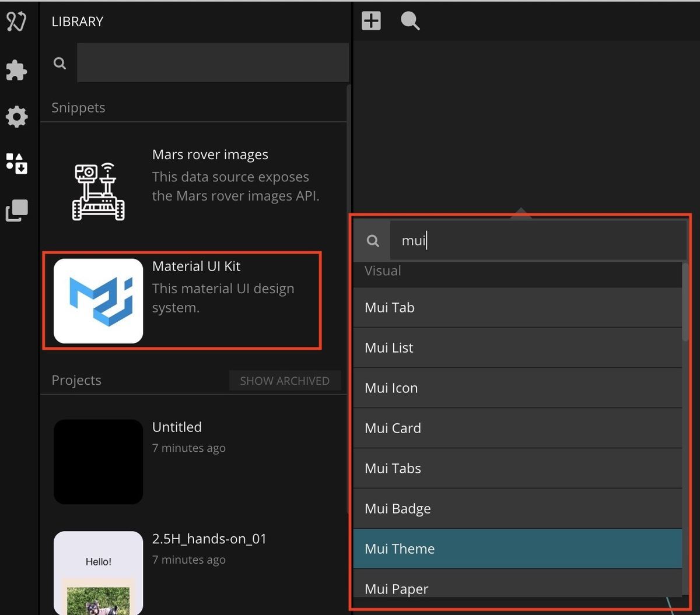Select the Material UI Kit logo thumbnail

[x=98, y=301]
